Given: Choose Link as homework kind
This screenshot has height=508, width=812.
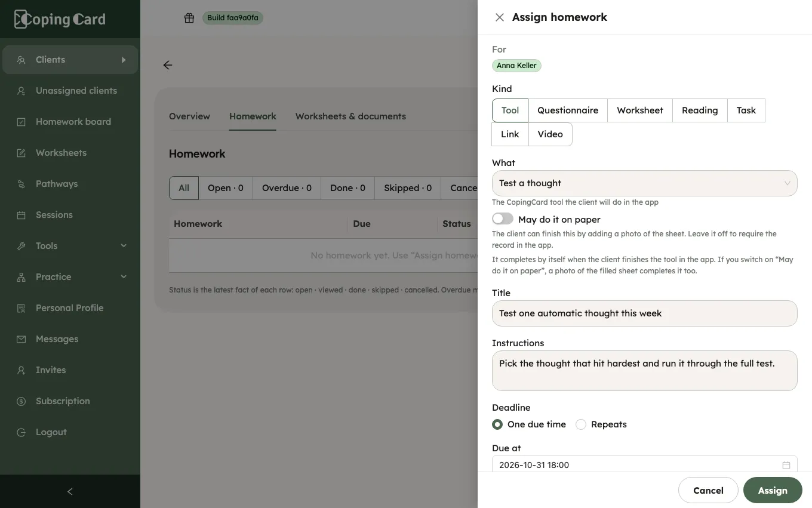Looking at the screenshot, I should point(510,134).
